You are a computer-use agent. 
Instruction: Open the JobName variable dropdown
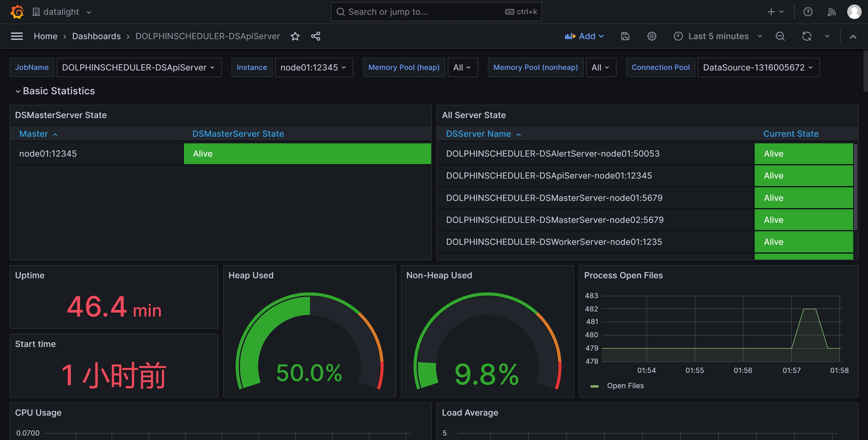coord(139,67)
